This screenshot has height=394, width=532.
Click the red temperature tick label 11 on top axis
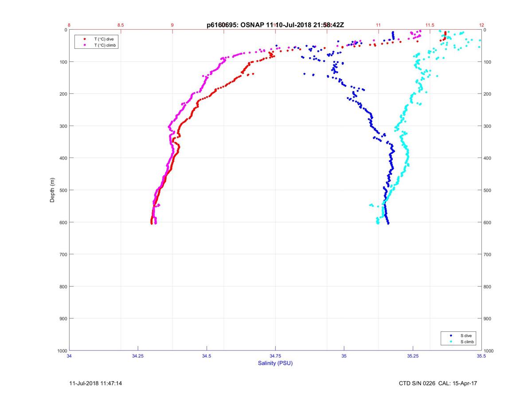click(378, 25)
